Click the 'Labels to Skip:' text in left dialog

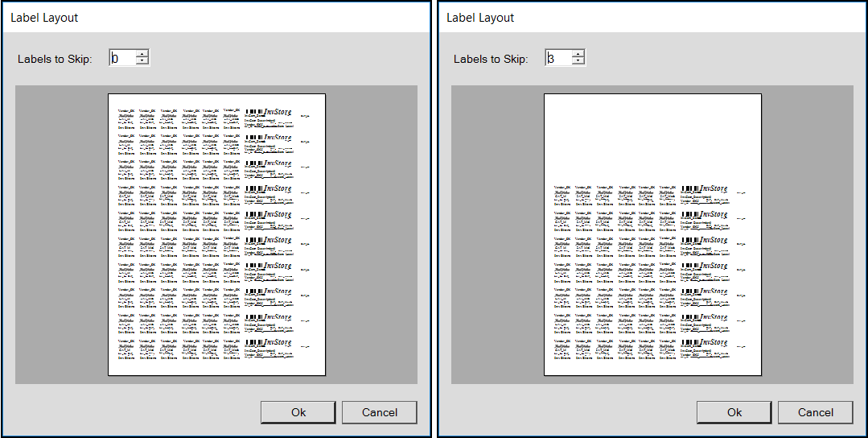click(x=55, y=59)
